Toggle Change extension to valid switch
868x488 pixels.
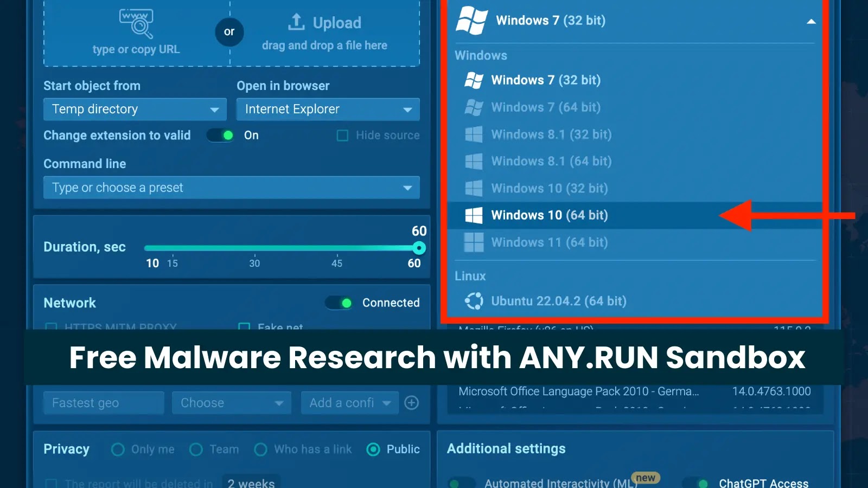pos(220,135)
